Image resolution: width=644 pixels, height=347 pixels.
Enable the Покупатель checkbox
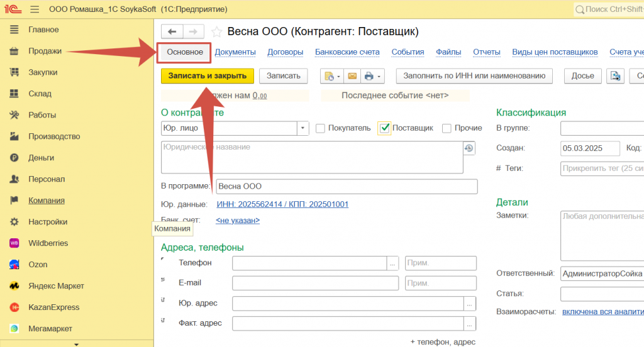321,128
